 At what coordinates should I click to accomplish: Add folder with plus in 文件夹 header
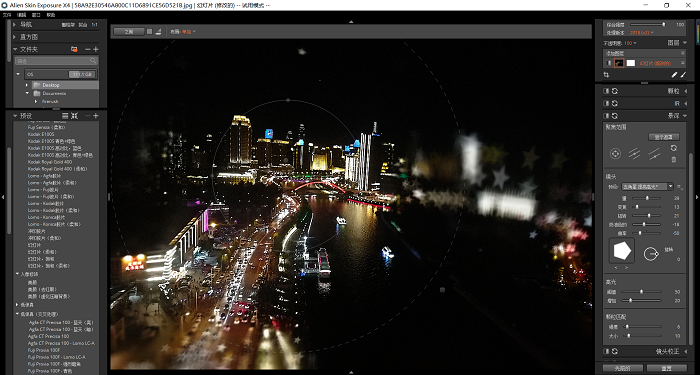pyautogui.click(x=96, y=49)
